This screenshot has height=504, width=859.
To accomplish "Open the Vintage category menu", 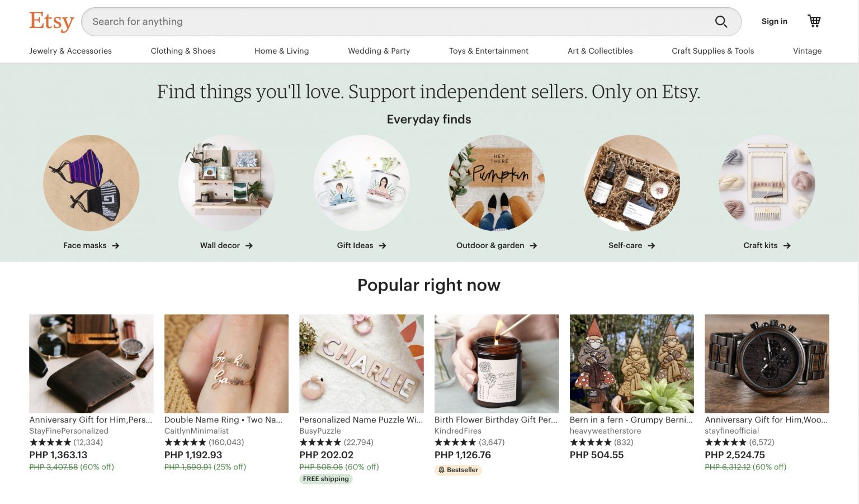I will point(807,51).
